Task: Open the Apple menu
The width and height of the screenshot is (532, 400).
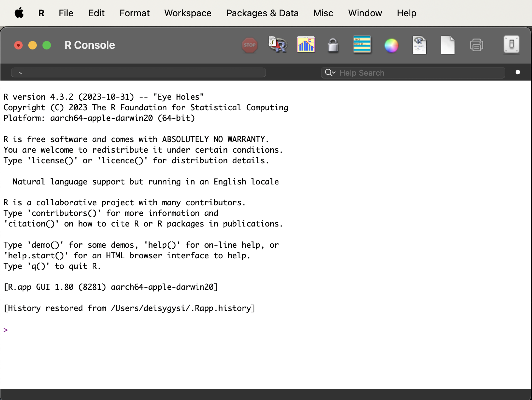Action: click(x=19, y=13)
